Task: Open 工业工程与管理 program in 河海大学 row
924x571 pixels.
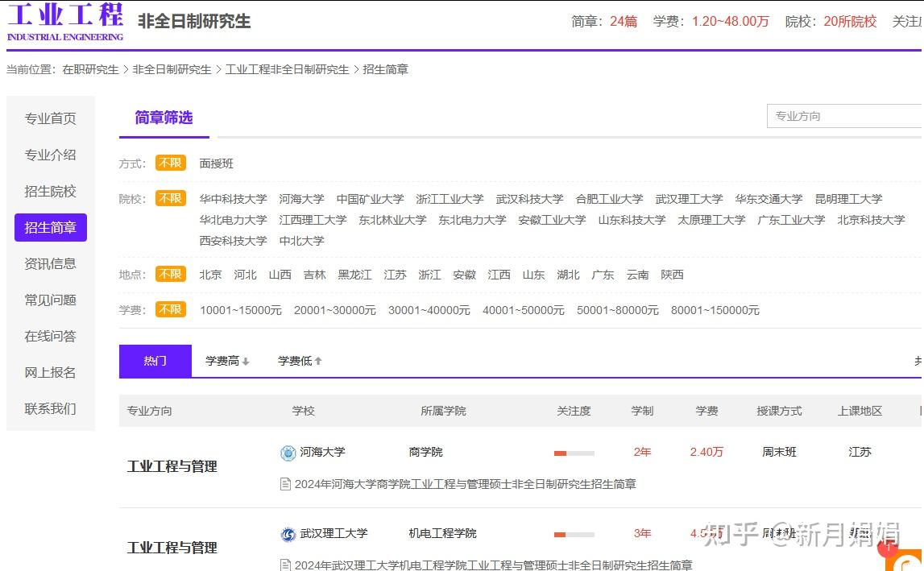Action: (x=172, y=466)
